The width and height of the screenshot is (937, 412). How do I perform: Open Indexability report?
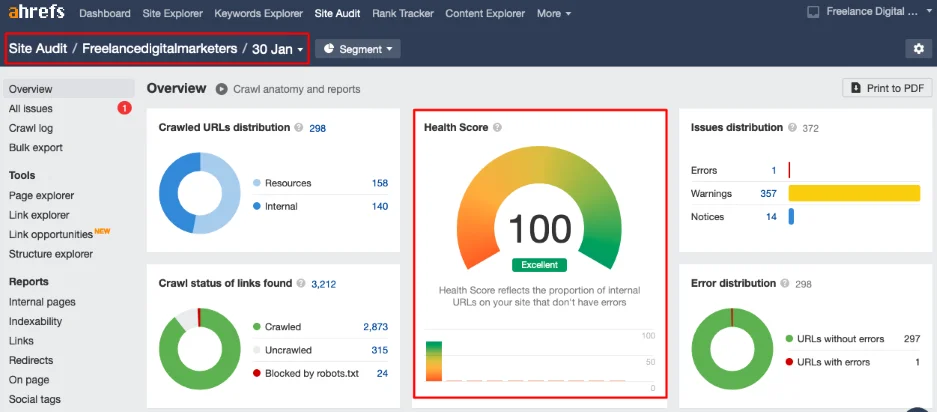(x=35, y=322)
